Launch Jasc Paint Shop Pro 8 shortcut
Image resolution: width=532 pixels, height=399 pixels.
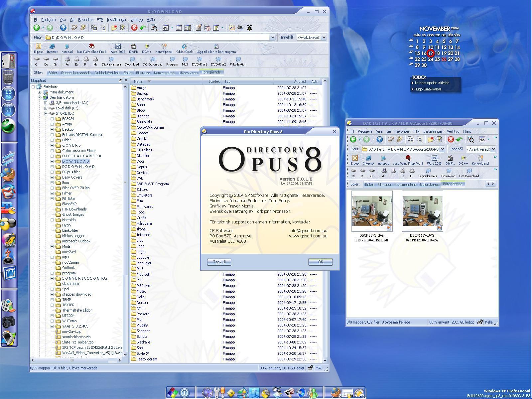[x=91, y=49]
